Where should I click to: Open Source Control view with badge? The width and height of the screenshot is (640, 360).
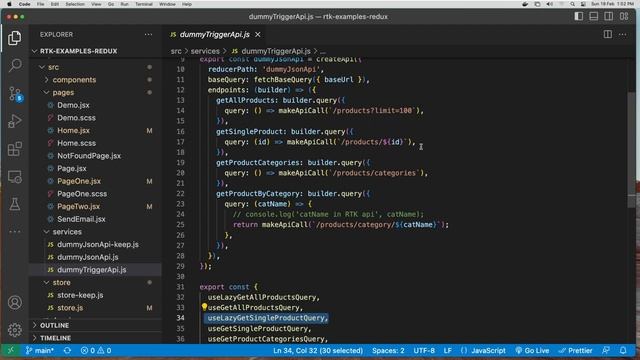coord(15,94)
